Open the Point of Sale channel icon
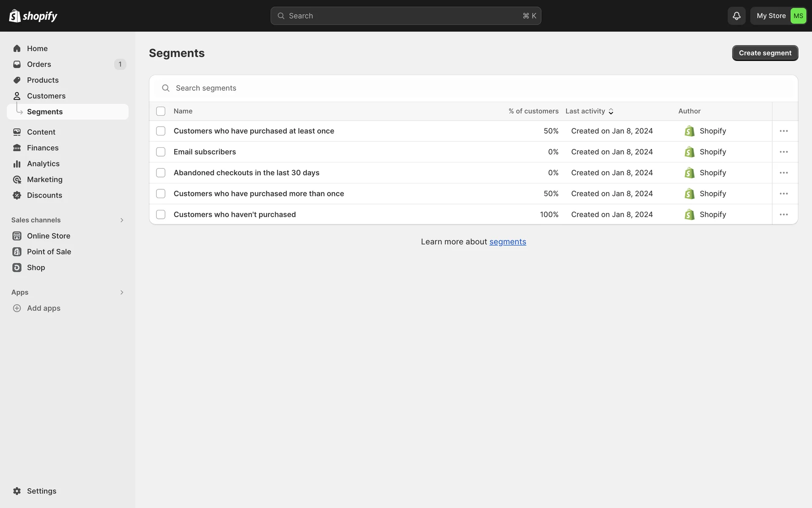Image resolution: width=812 pixels, height=508 pixels. click(17, 252)
